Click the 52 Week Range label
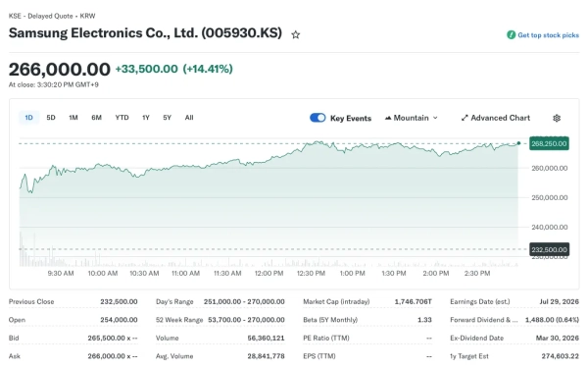Viewport: 588px width, 367px height. 179,320
